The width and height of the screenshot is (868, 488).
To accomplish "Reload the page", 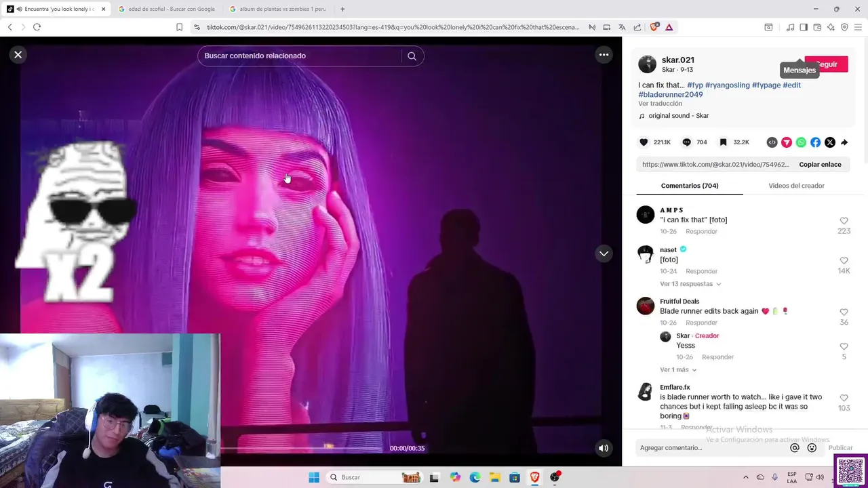I will click(x=37, y=27).
